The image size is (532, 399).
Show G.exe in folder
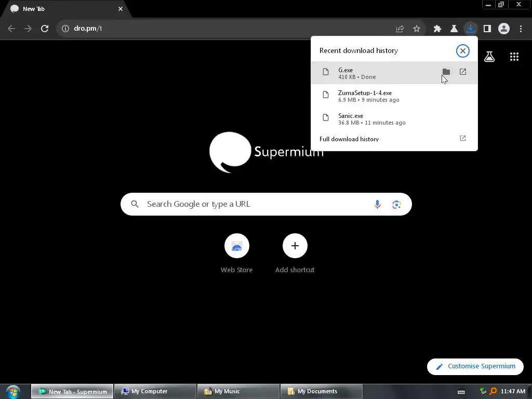(x=446, y=72)
